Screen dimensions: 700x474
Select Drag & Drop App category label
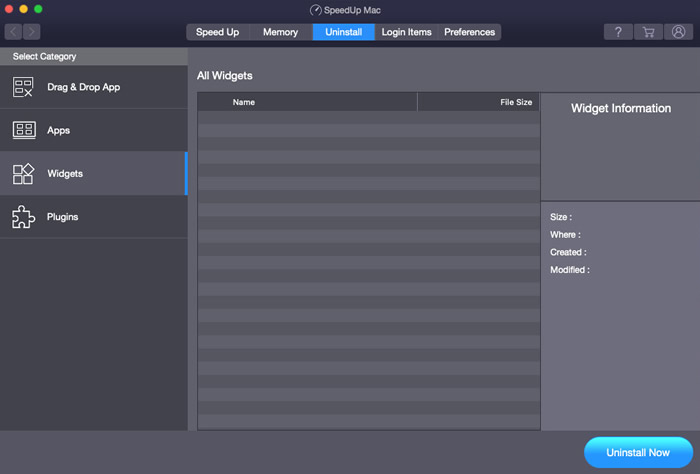coord(83,87)
